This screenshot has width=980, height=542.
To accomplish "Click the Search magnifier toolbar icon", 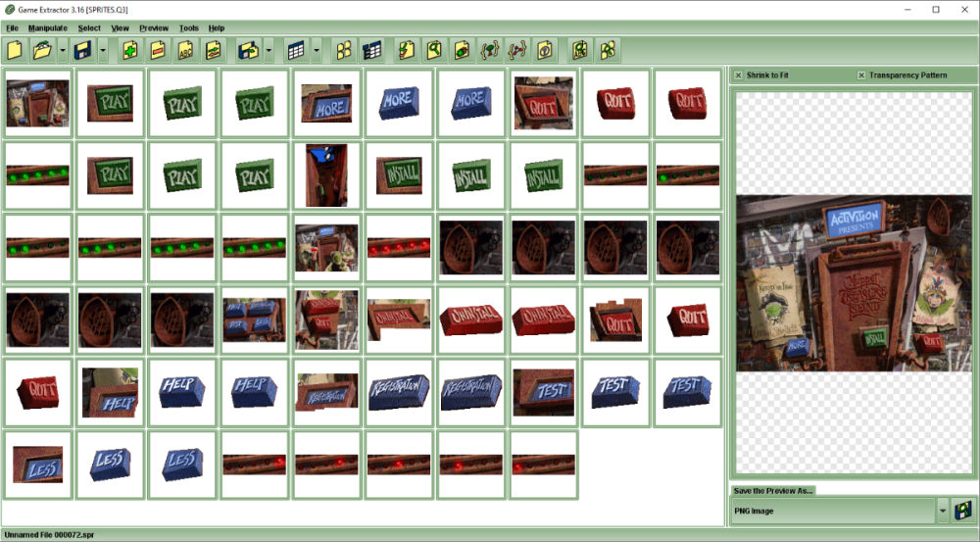I will pyautogui.click(x=434, y=50).
